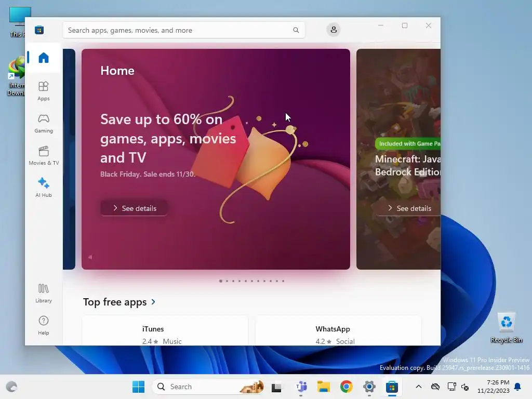Click the Microsoft Store taskbar icon

[x=392, y=387]
